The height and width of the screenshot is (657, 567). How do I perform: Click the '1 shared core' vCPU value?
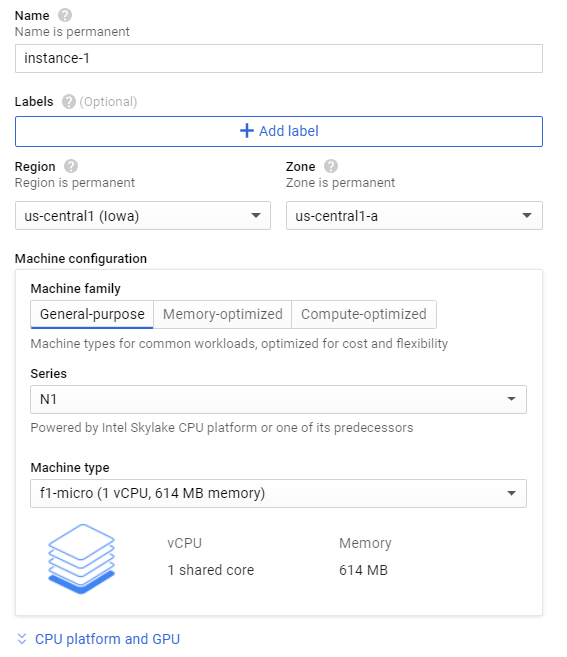coord(211,570)
